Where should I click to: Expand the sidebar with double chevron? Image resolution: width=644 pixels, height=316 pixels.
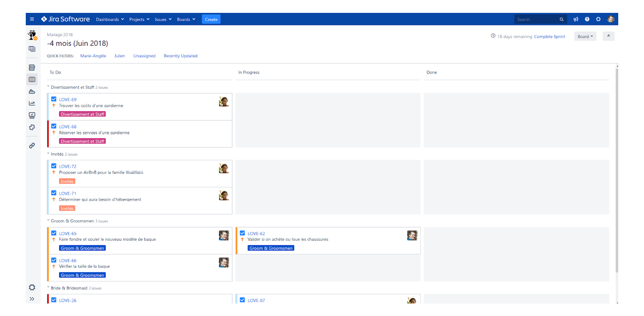32,299
